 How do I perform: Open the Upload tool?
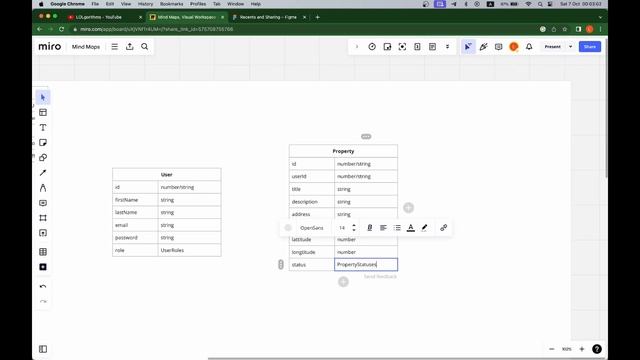43,233
